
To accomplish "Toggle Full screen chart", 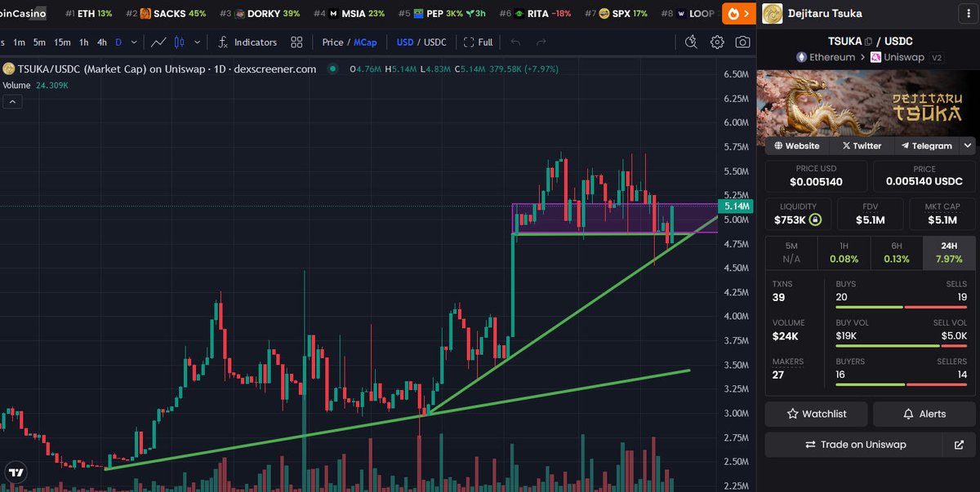I will [x=479, y=42].
